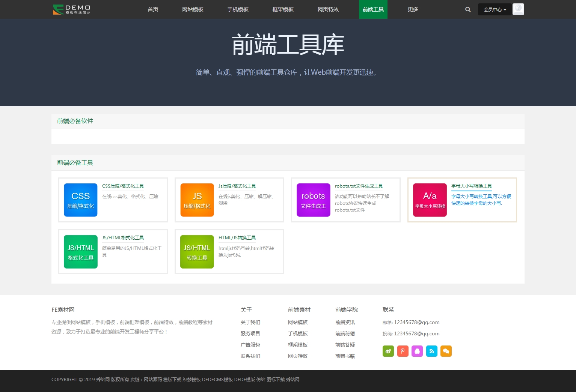The image size is (576, 392).
Task: Click the 关于我们 footer link
Action: (250, 322)
